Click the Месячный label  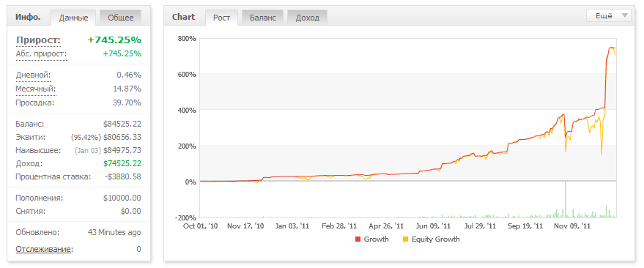tap(36, 89)
